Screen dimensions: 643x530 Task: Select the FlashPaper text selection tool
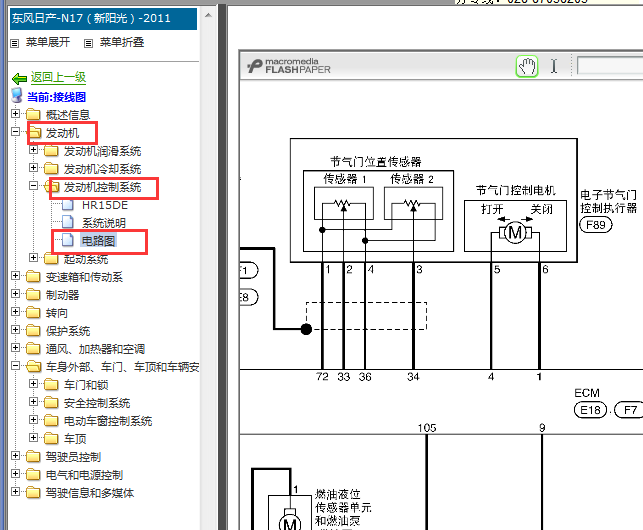554,66
